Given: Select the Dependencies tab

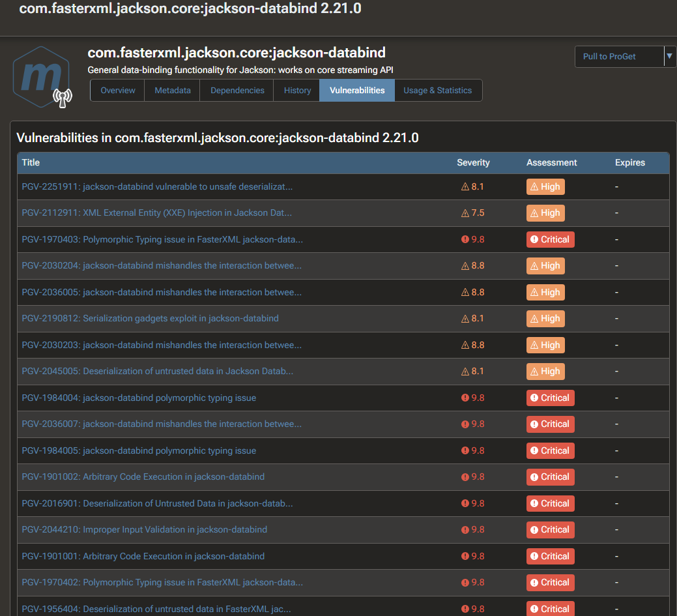Looking at the screenshot, I should 237,91.
